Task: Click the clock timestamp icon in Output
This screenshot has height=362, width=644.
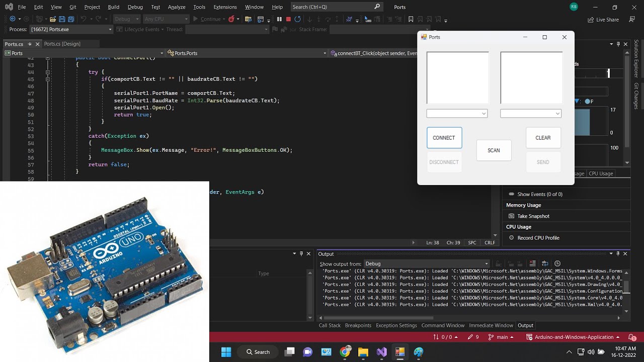Action: 557,263
